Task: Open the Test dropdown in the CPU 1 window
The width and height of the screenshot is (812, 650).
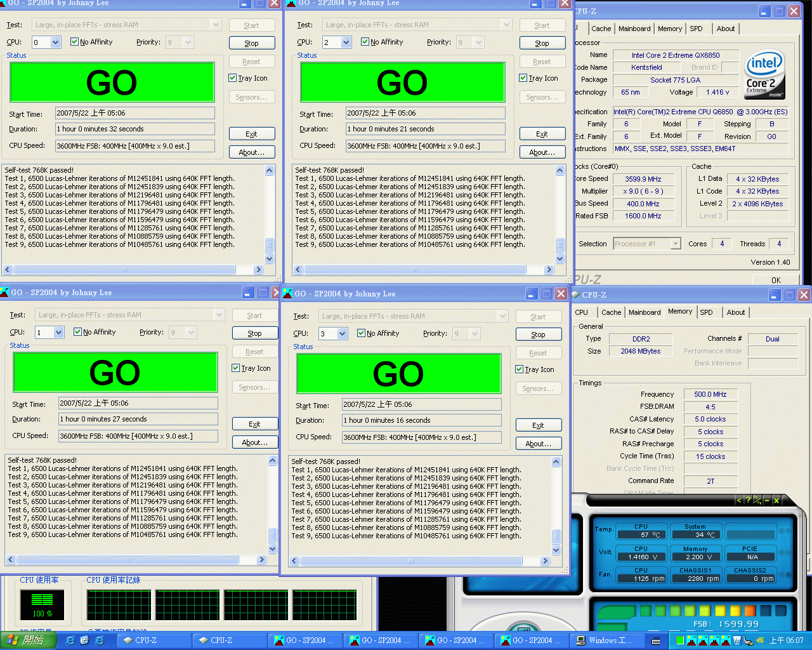Action: click(x=219, y=315)
